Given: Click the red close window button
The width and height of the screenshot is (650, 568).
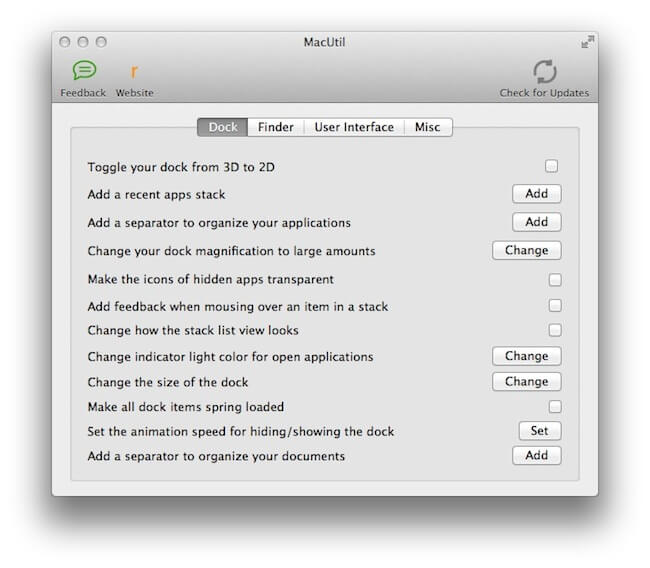Looking at the screenshot, I should click(65, 42).
